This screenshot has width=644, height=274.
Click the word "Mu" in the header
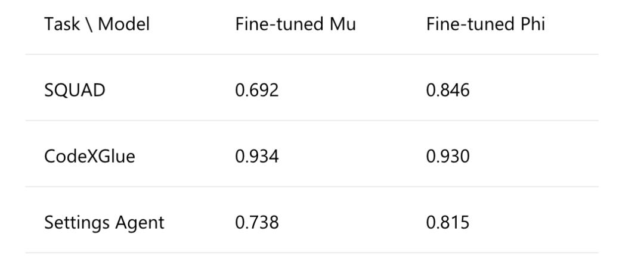(x=342, y=24)
